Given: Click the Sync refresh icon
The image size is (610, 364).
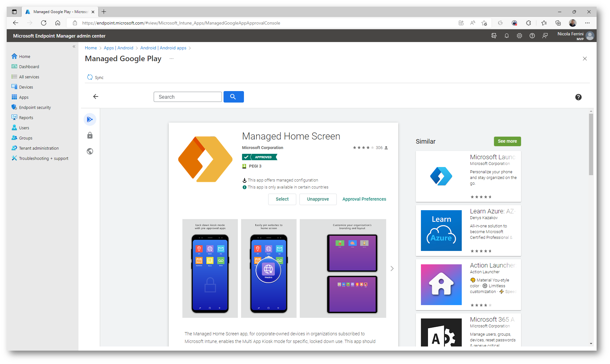Looking at the screenshot, I should click(90, 77).
